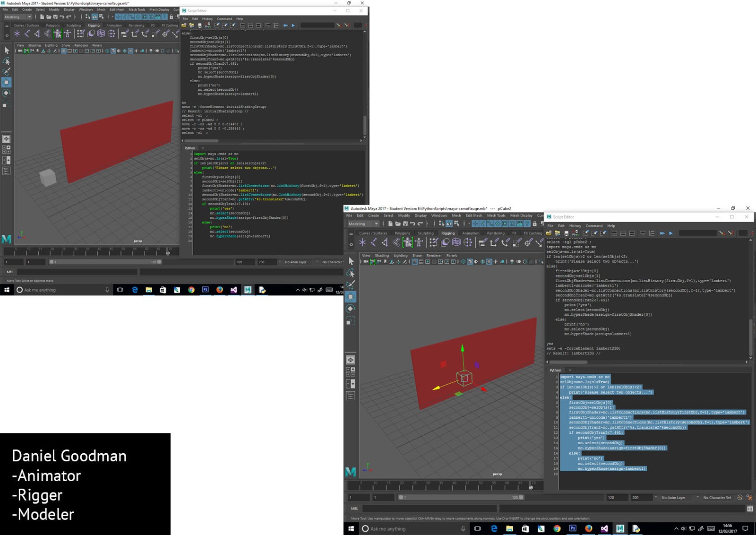This screenshot has width=756, height=535.
Task: Click New Scene icon in bottom-right Maya status line
Action: (390, 224)
